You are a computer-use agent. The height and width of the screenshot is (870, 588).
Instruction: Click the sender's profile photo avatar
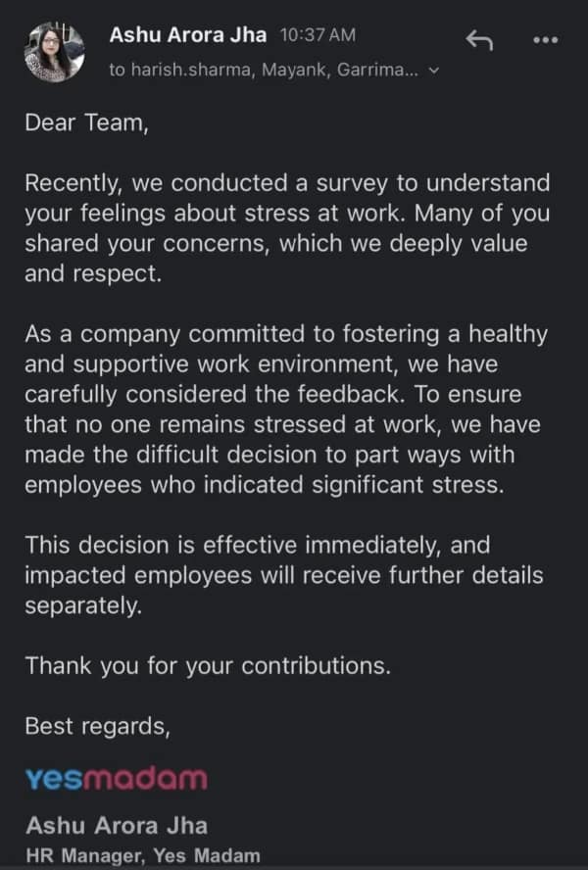[x=52, y=54]
